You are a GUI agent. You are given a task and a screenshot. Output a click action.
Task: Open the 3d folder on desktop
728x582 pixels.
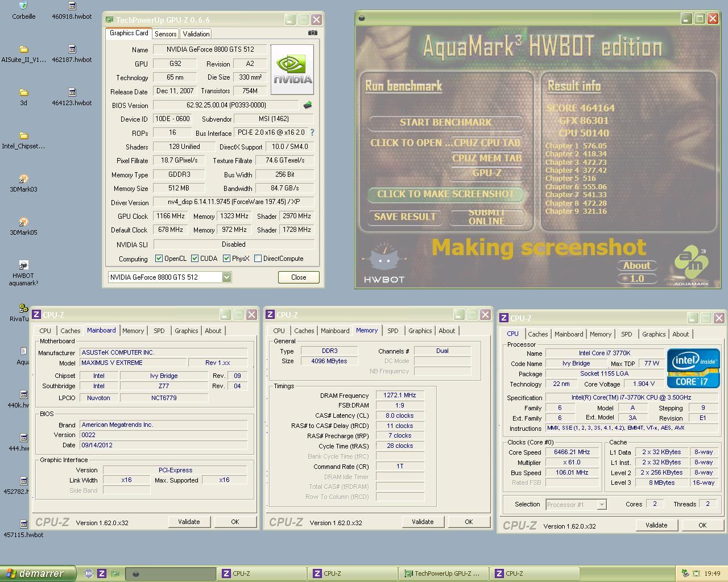pyautogui.click(x=23, y=93)
